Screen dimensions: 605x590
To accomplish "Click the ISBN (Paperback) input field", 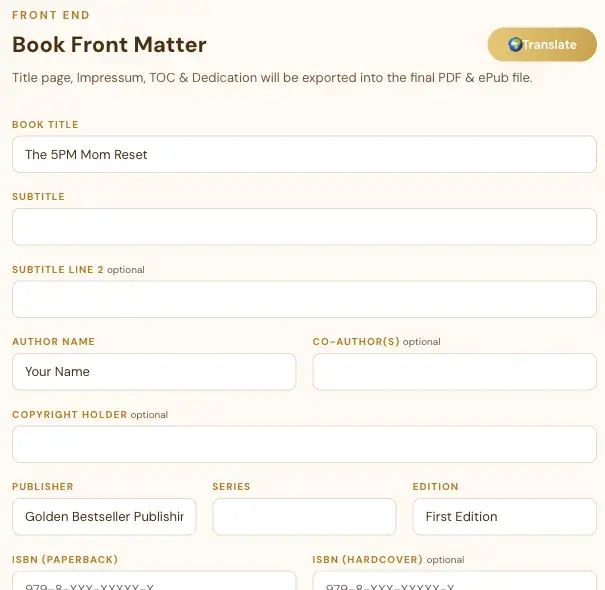I will click(x=154, y=581).
